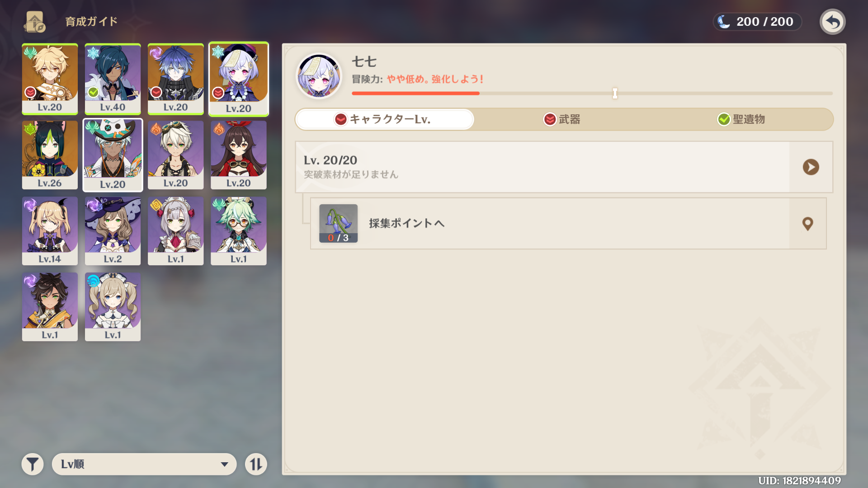Viewport: 868px width, 488px height.
Task: Toggle the ascending/descending sort order icon
Action: 256,464
